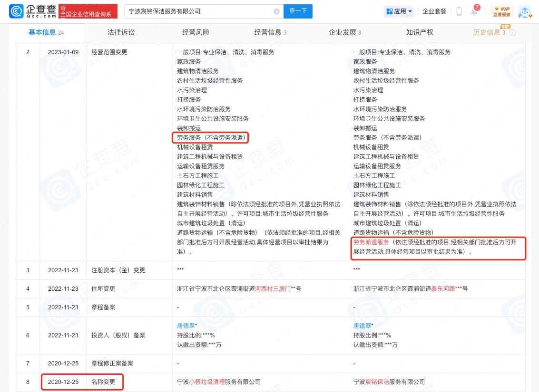Click the address containing 河西村三房门
The width and height of the screenshot is (539, 392).
click(x=239, y=289)
